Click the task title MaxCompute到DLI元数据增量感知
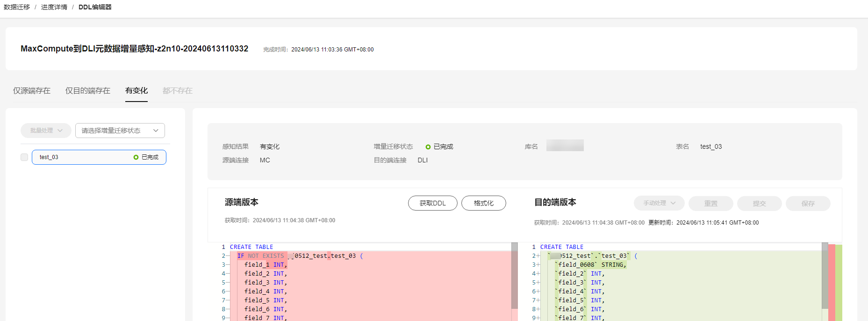Viewport: 868px width, 321px height. (x=135, y=49)
